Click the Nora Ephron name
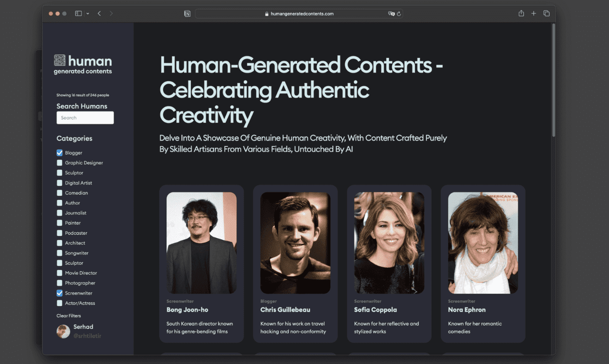 [x=467, y=310]
